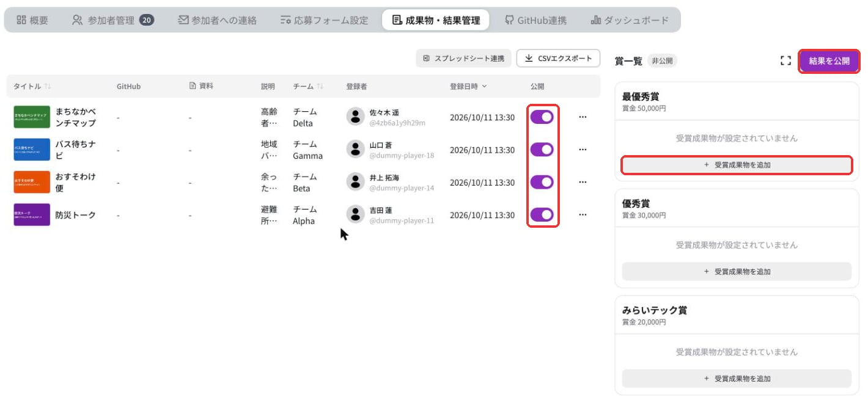The width and height of the screenshot is (868, 403).
Task: Click バス待ちナビ blue thumbnail
Action: (x=32, y=150)
